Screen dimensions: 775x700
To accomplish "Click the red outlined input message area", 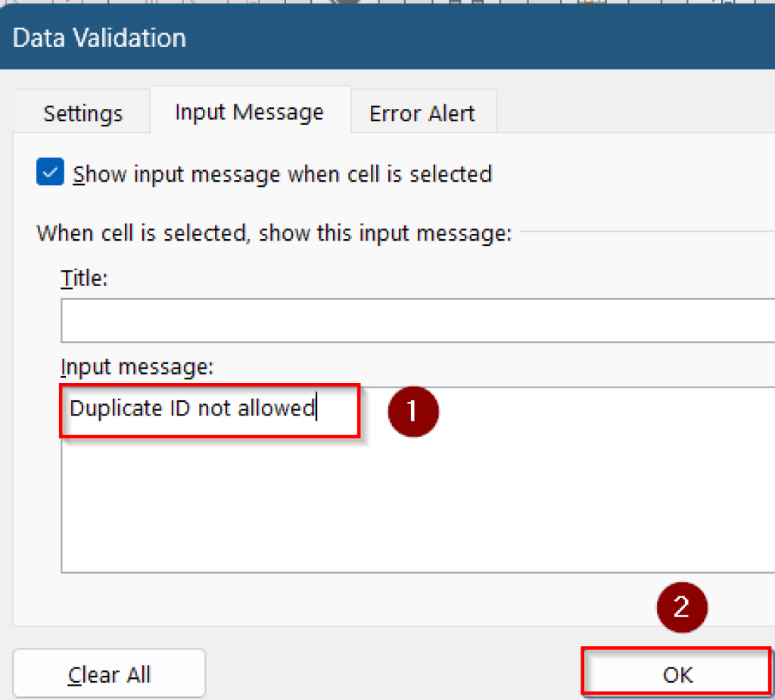I will 209,411.
